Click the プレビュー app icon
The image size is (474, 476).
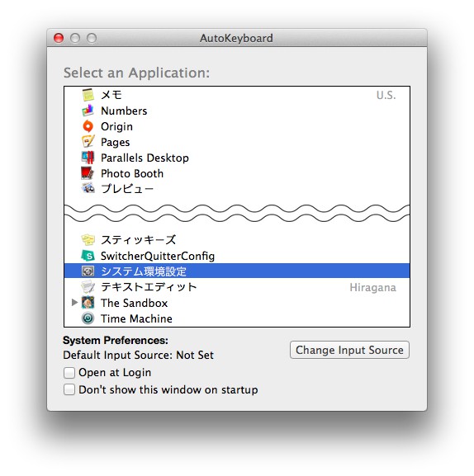coord(88,189)
